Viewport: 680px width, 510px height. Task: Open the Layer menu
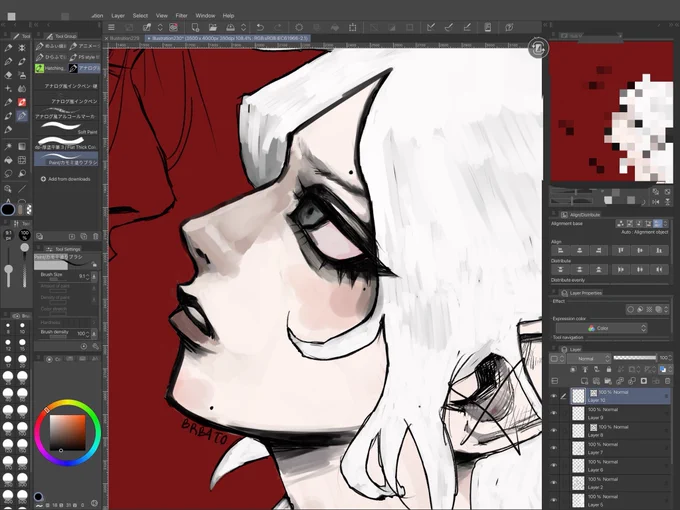click(x=118, y=16)
